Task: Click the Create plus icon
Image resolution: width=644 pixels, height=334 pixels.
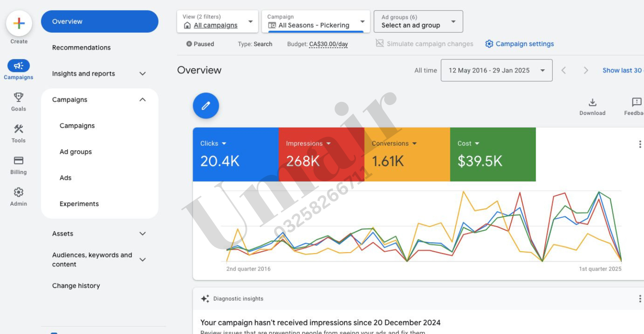Action: (19, 24)
